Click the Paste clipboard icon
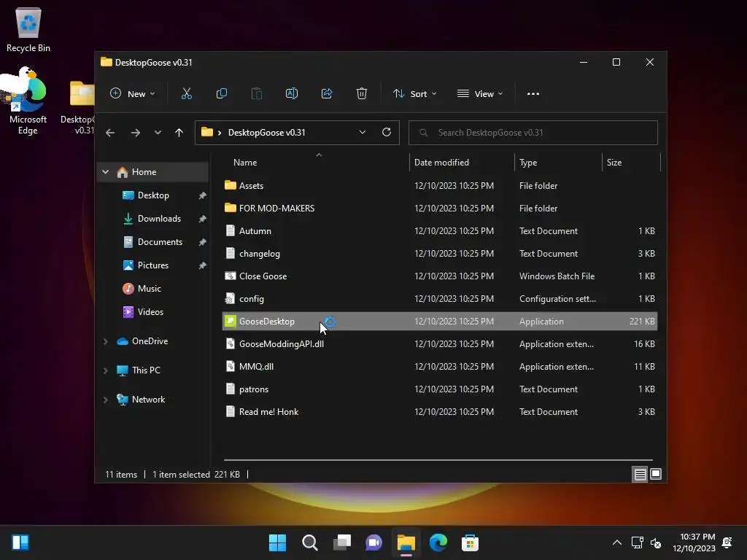 click(256, 94)
